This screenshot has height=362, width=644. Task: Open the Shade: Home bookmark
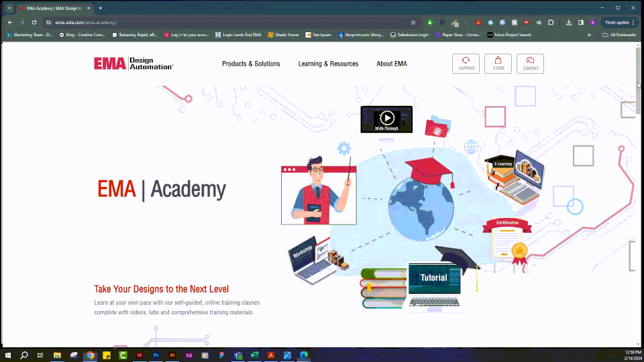283,35
